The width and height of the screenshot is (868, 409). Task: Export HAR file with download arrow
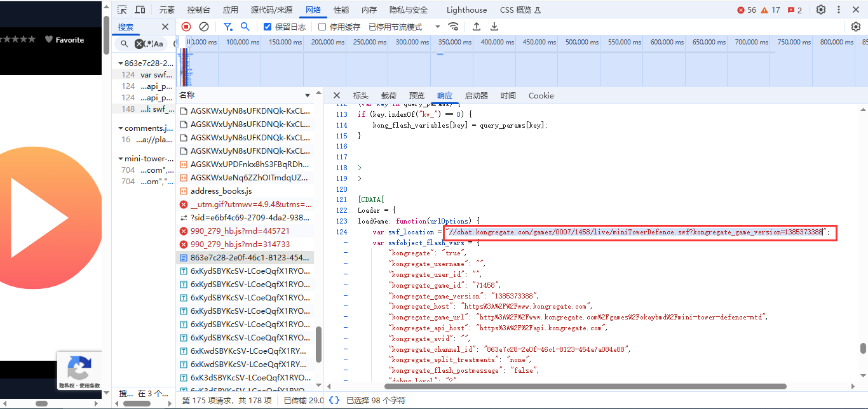494,27
